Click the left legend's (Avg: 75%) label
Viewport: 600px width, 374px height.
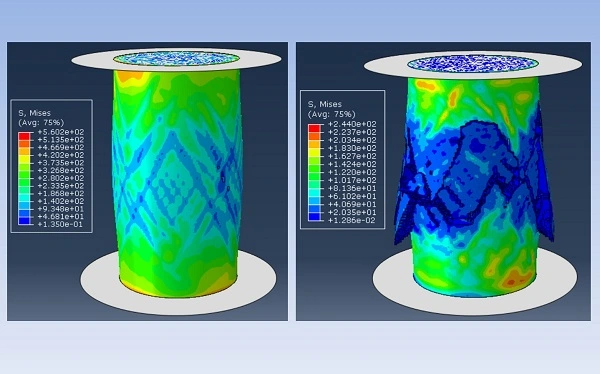click(x=41, y=122)
